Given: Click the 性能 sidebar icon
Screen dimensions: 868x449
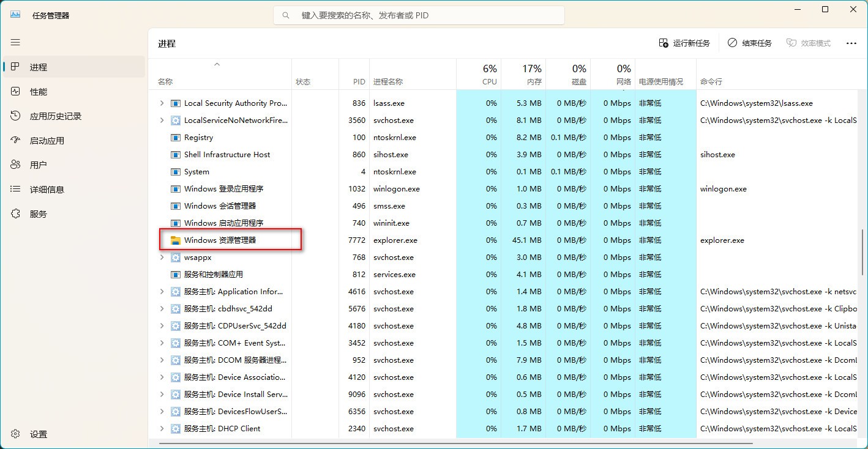Looking at the screenshot, I should point(16,91).
